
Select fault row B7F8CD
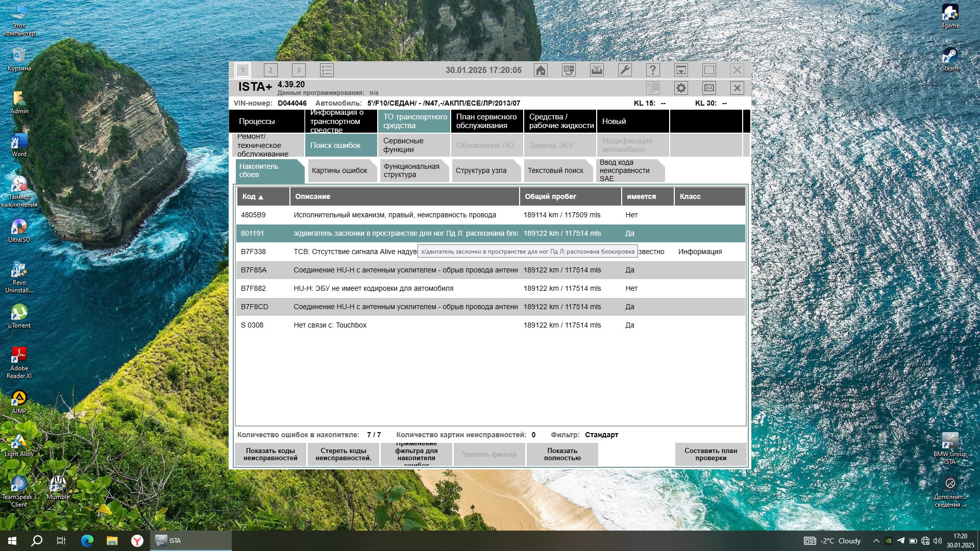point(491,307)
